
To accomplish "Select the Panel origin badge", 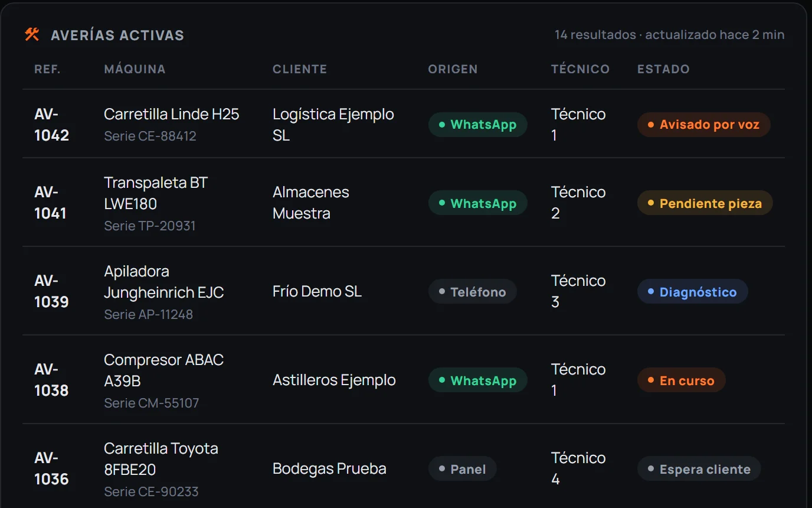I will click(x=463, y=469).
